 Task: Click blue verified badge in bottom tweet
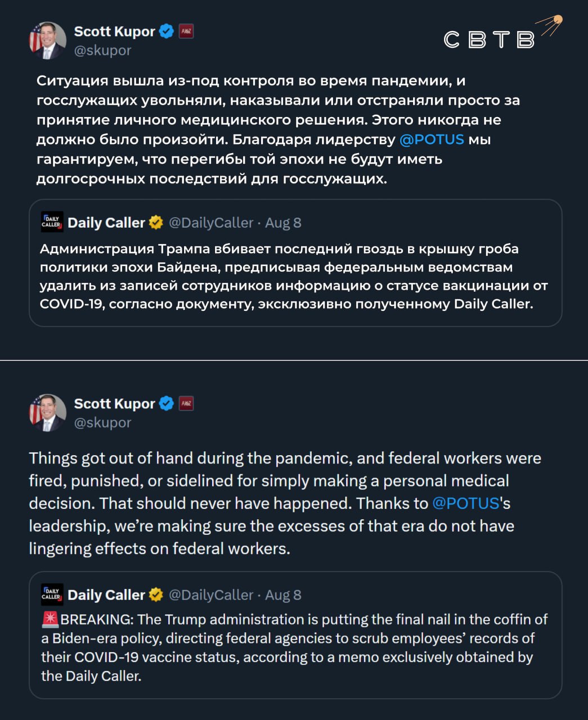pos(166,403)
